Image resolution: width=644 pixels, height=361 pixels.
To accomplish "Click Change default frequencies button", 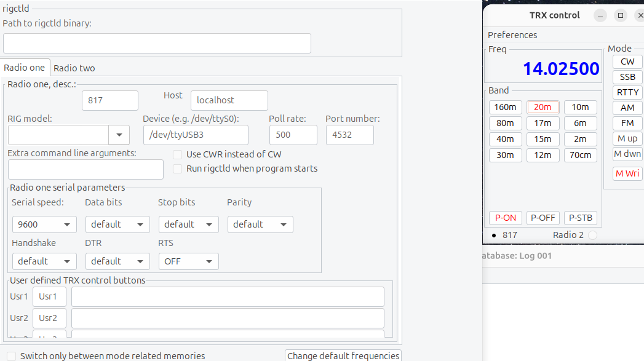I will click(343, 355).
